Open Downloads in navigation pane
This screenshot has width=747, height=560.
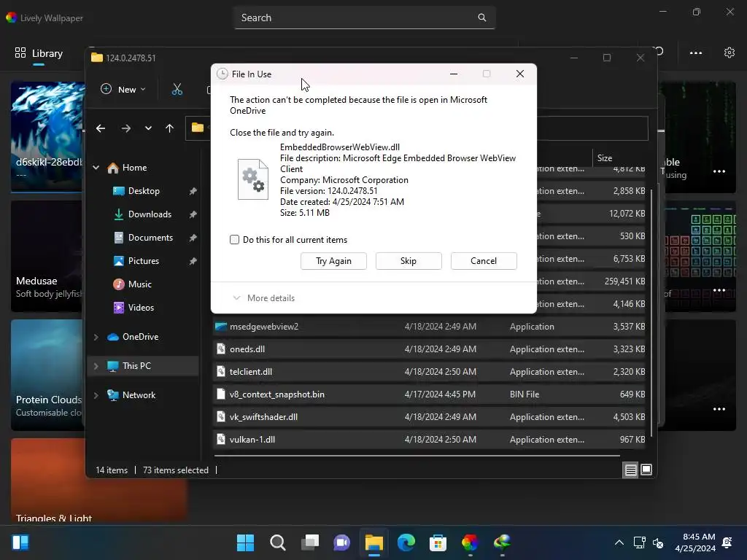point(150,214)
